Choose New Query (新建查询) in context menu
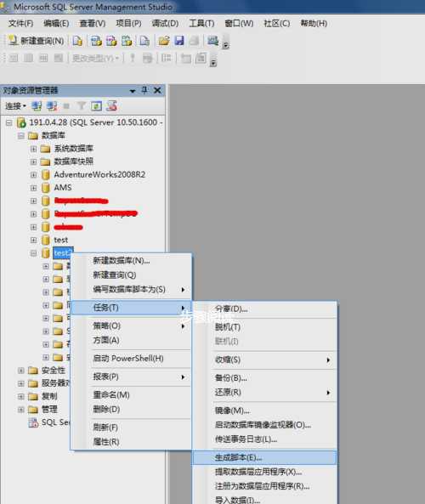Viewport: 425px width, 504px height. [131, 275]
